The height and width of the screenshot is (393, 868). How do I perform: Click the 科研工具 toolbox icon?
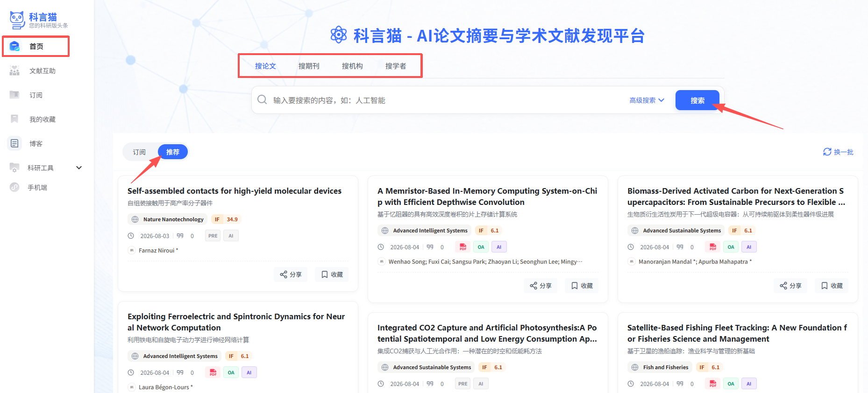coord(14,168)
